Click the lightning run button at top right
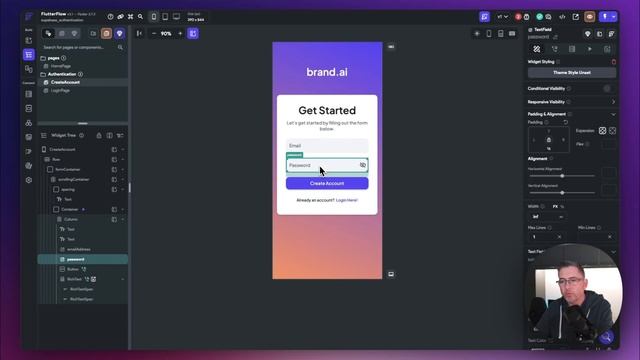 605,17
